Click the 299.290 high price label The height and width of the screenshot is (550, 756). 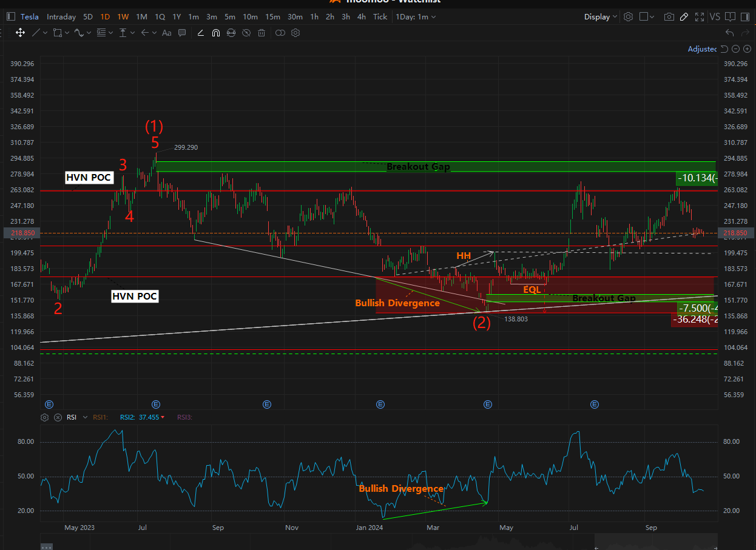click(186, 147)
